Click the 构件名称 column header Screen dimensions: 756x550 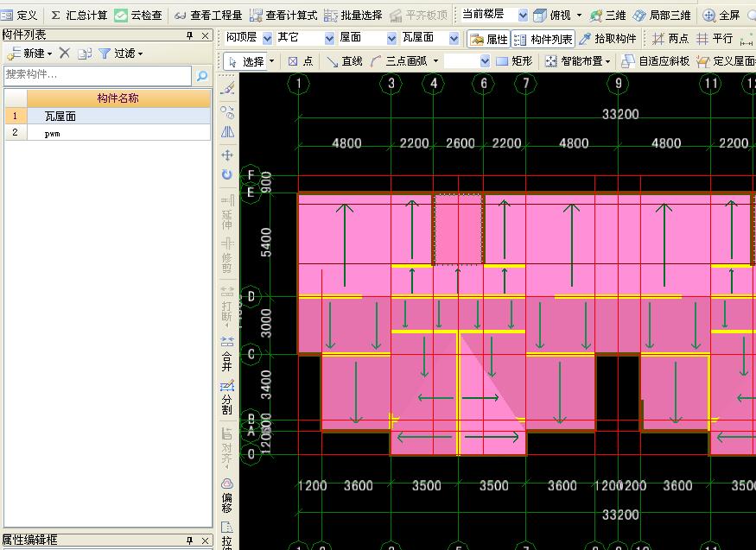pos(118,98)
